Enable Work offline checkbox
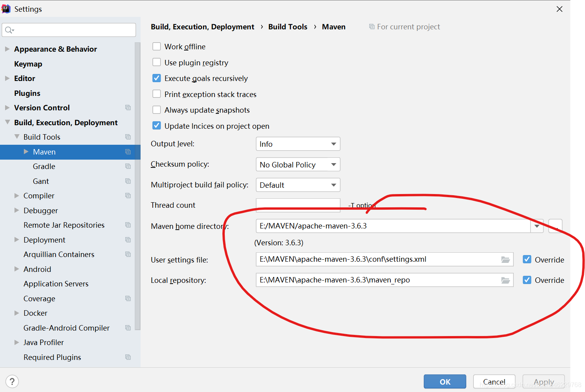 (x=157, y=47)
